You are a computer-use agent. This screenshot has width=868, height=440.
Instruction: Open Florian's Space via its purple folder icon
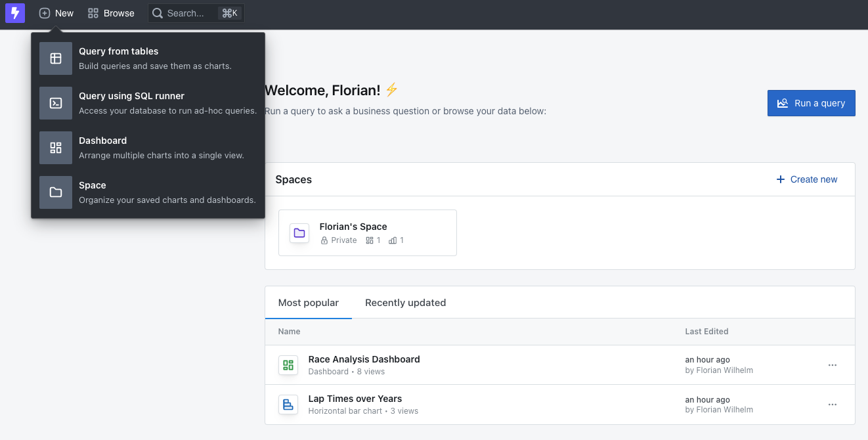coord(299,232)
